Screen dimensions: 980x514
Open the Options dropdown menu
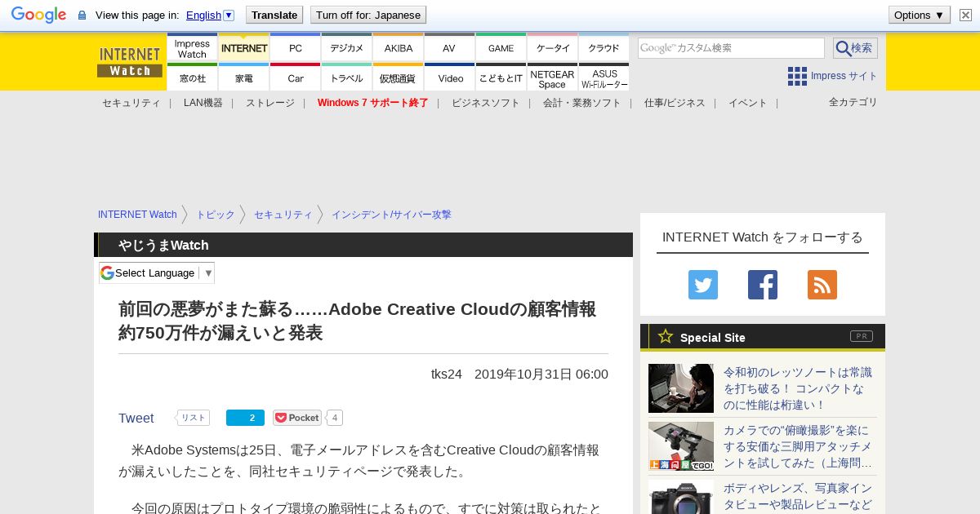[919, 15]
